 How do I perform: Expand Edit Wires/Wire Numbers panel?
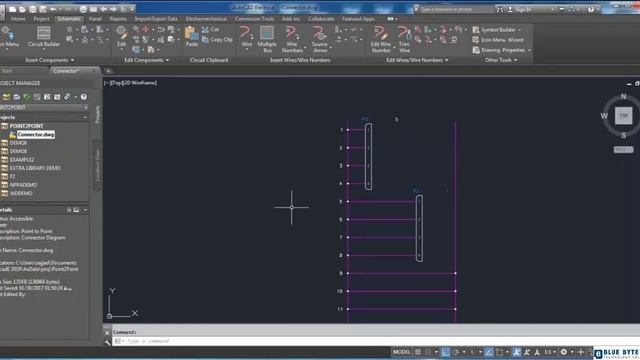tap(417, 60)
